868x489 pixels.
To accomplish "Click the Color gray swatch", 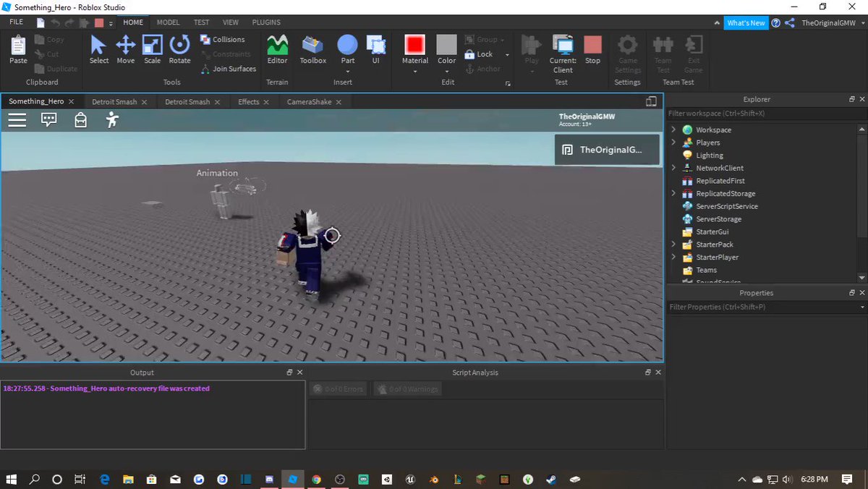I will (446, 45).
